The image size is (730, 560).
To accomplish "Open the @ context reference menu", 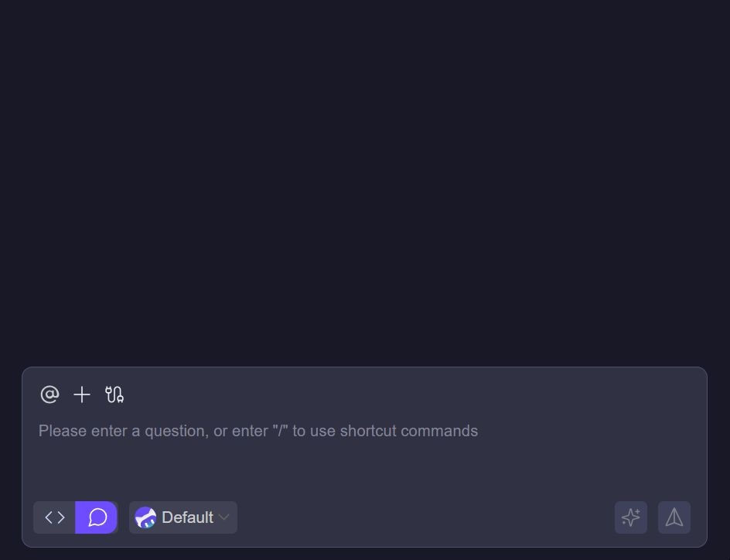I will 49,395.
